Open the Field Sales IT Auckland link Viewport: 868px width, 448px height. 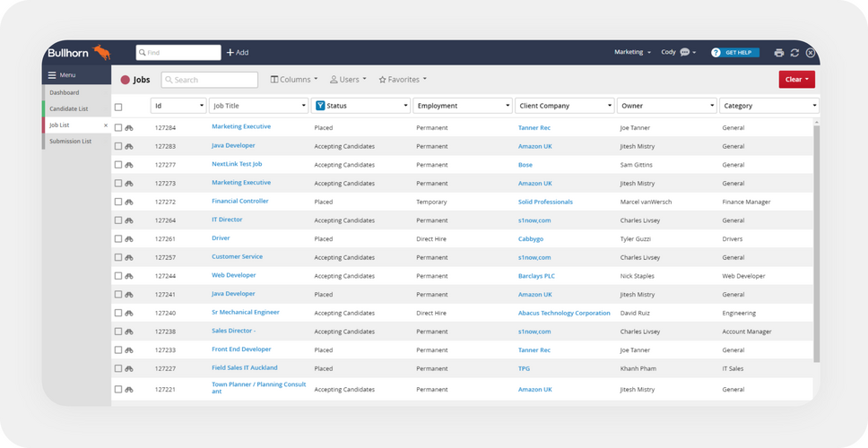(x=245, y=367)
